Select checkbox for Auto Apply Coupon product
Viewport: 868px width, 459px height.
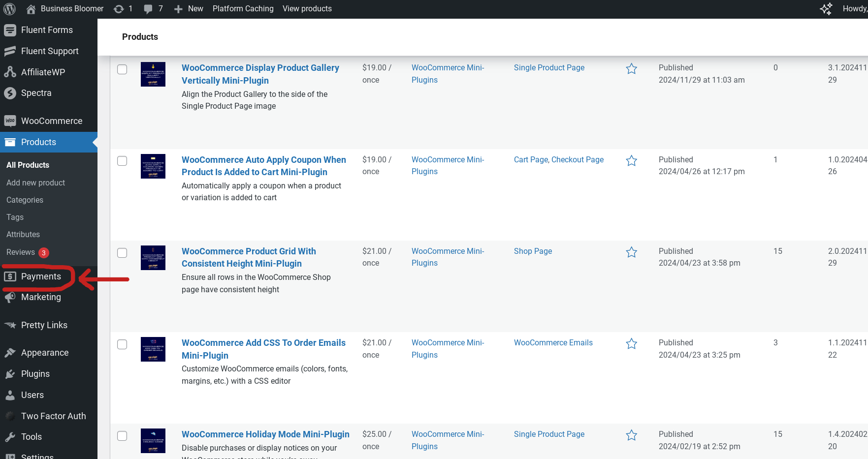point(122,161)
